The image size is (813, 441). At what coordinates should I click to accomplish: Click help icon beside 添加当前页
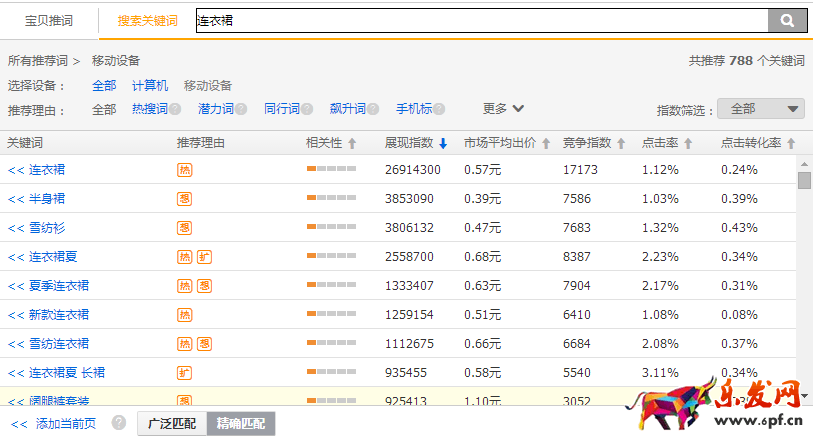click(x=119, y=423)
